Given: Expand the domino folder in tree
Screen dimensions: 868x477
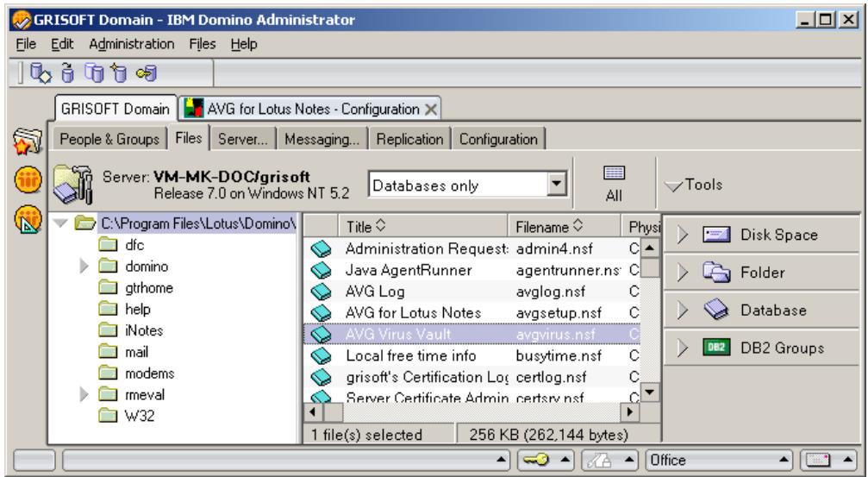Looking at the screenshot, I should pyautogui.click(x=84, y=267).
